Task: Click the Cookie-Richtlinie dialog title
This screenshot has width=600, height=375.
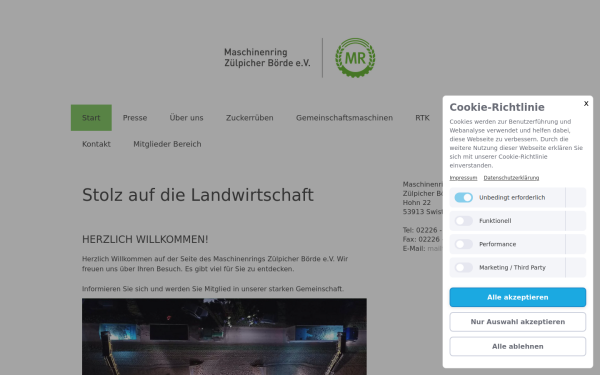Action: coord(497,107)
